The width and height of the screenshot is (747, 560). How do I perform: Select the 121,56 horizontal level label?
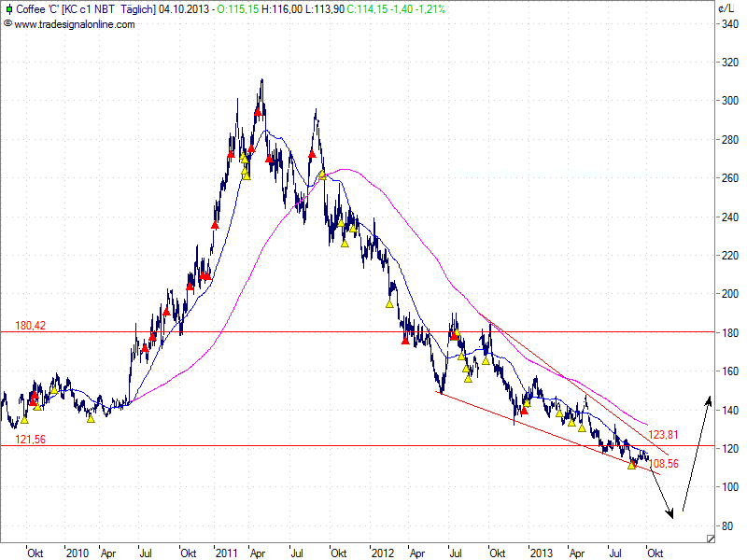click(29, 440)
